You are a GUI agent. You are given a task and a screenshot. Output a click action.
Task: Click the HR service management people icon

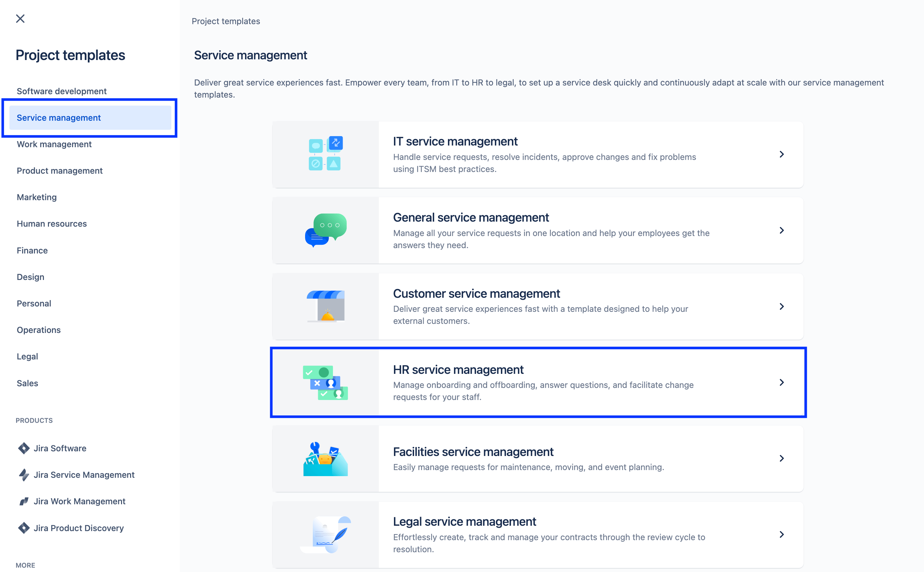pyautogui.click(x=326, y=383)
